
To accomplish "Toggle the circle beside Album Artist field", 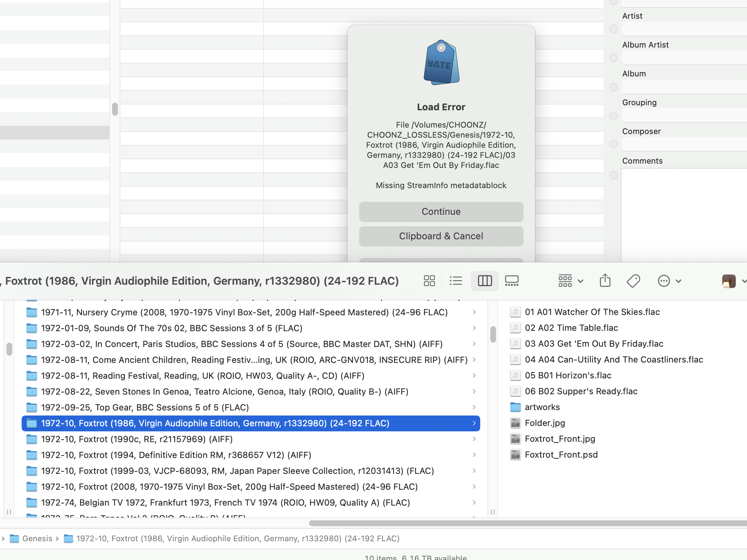I will pos(613,58).
